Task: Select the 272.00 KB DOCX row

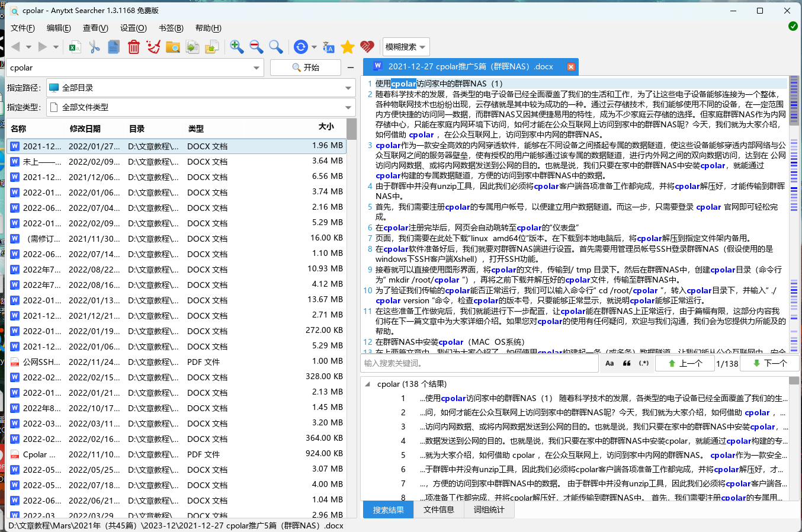Action: (177, 331)
